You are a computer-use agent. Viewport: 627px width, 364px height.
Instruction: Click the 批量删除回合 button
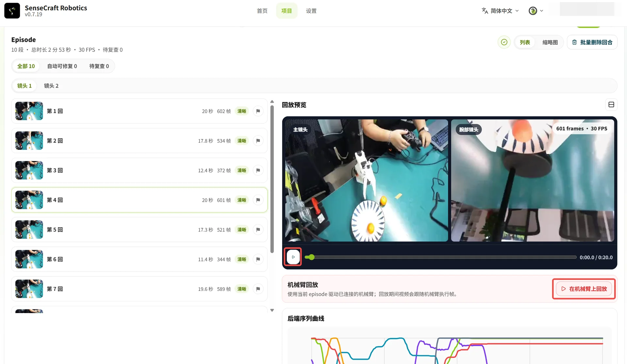coord(592,42)
